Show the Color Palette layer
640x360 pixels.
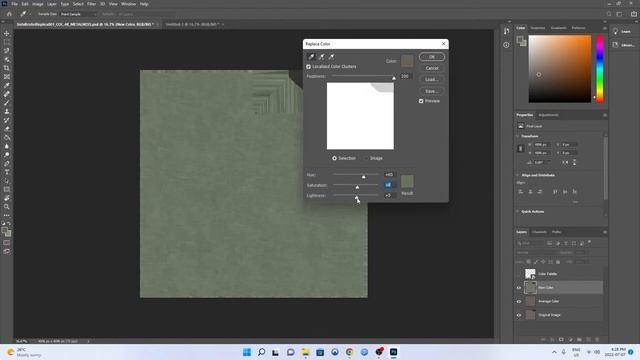click(x=519, y=274)
